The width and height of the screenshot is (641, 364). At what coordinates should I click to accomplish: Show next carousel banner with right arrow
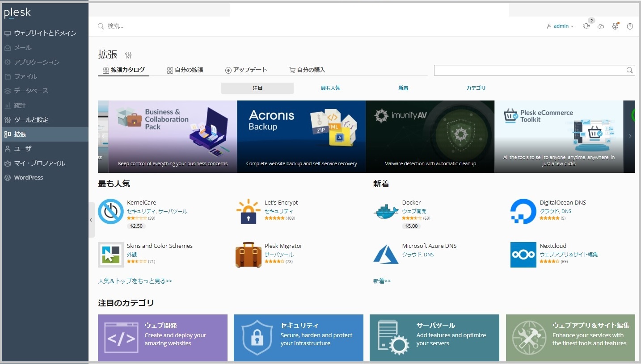[x=630, y=136]
